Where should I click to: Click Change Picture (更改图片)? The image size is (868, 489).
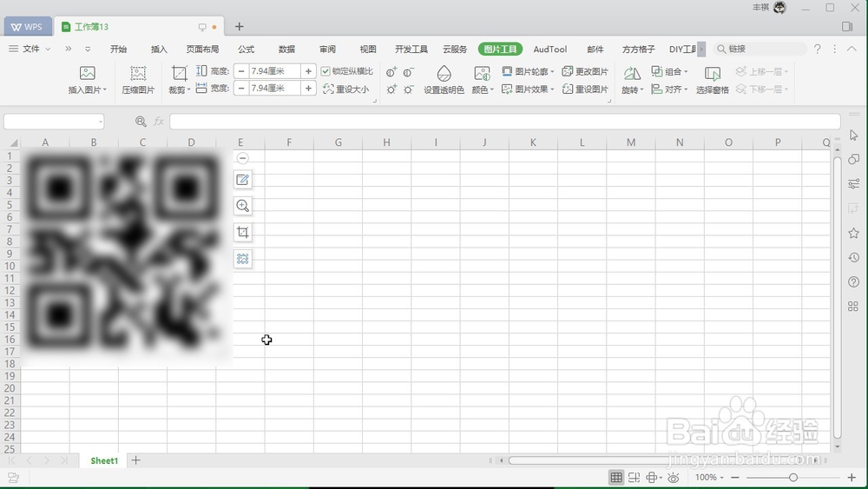585,71
